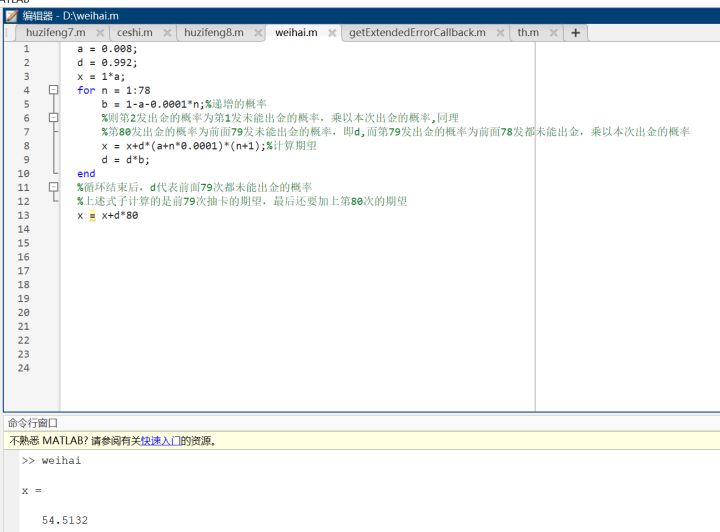The width and height of the screenshot is (720, 532).
Task: Switch to the huzifeng7.m tab
Action: [56, 33]
